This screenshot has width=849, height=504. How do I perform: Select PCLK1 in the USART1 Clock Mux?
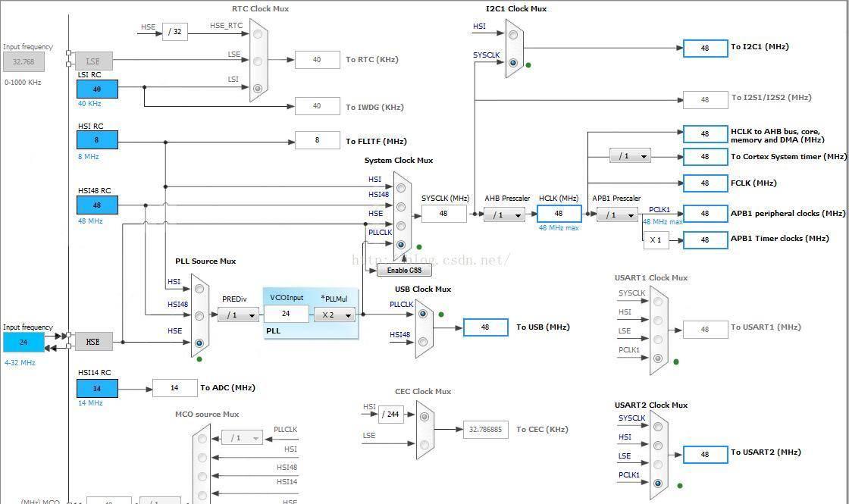[x=658, y=358]
